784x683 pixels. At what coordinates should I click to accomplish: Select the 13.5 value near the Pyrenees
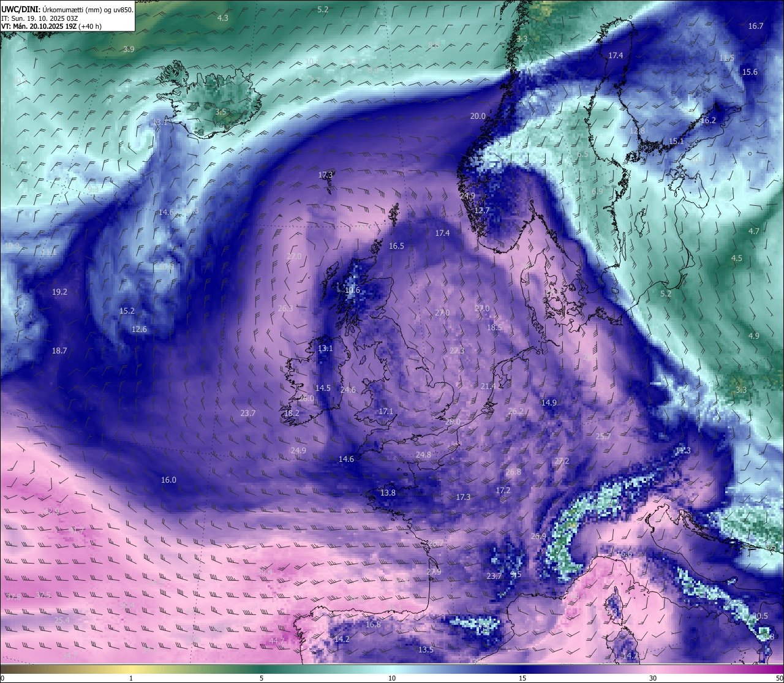[426, 650]
